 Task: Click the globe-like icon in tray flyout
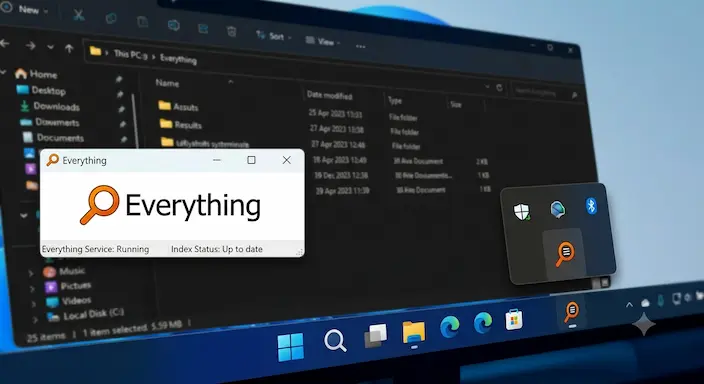tap(558, 209)
